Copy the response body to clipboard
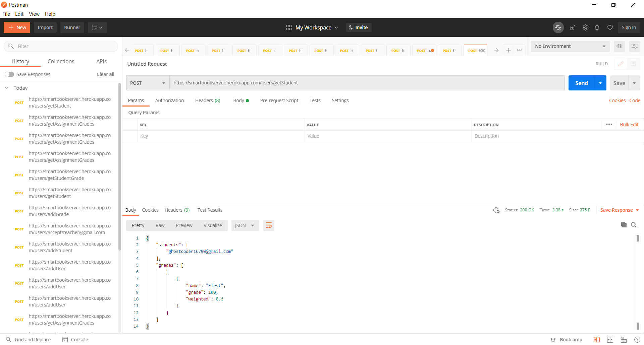The width and height of the screenshot is (644, 345). 624,225
